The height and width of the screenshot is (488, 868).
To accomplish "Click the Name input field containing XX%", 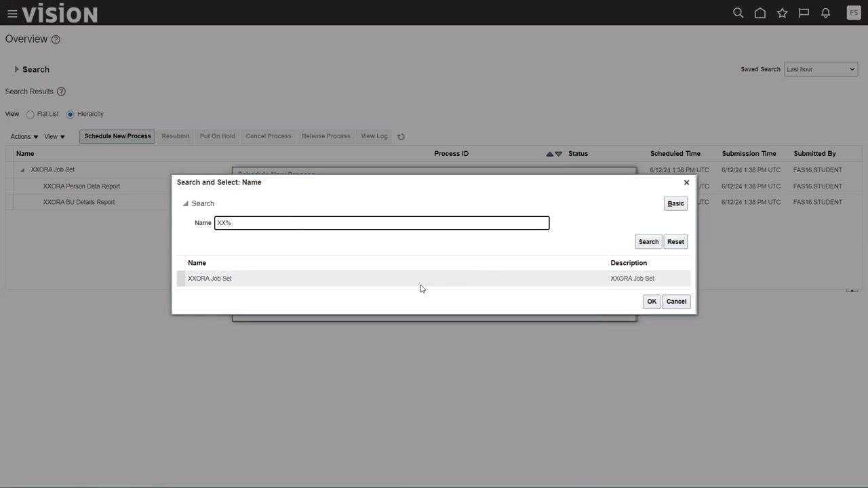I will pyautogui.click(x=382, y=223).
